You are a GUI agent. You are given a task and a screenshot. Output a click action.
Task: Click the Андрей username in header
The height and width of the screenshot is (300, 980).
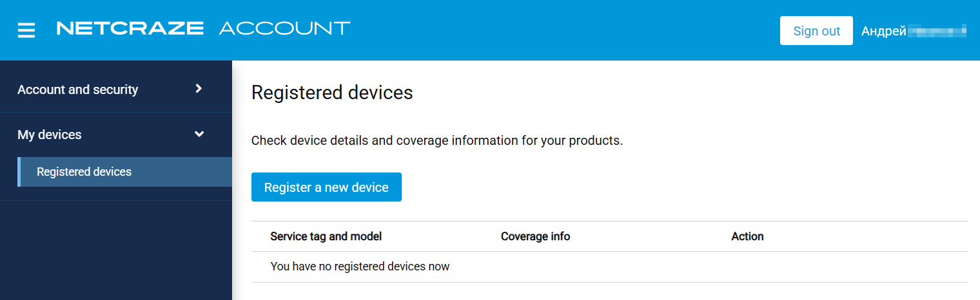(884, 31)
